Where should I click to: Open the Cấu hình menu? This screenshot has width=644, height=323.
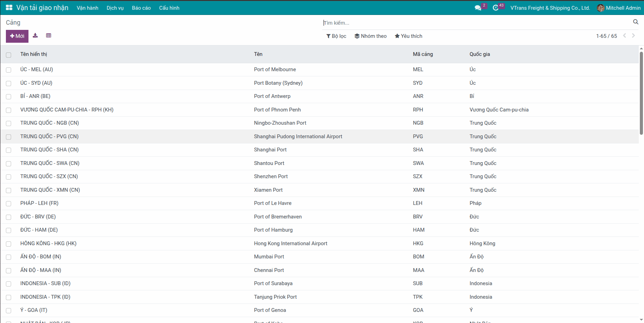[169, 8]
